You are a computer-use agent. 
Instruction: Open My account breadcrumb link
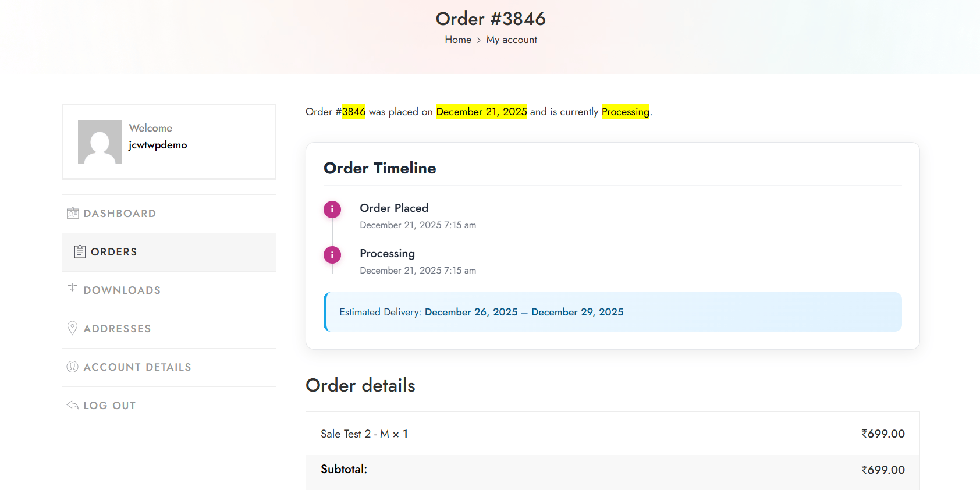coord(512,40)
